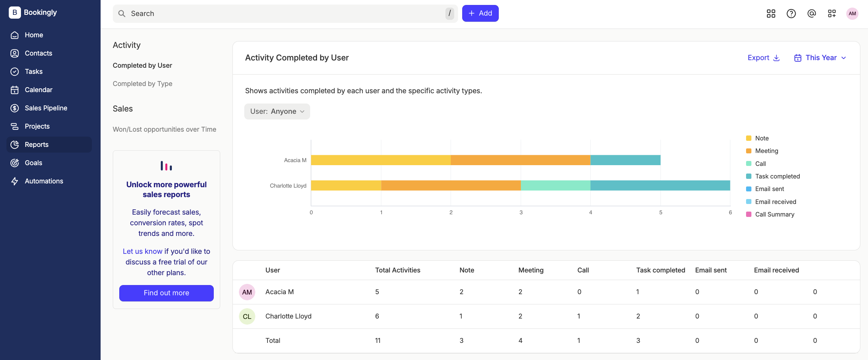
Task: Select Completed by Type report
Action: pos(143,84)
